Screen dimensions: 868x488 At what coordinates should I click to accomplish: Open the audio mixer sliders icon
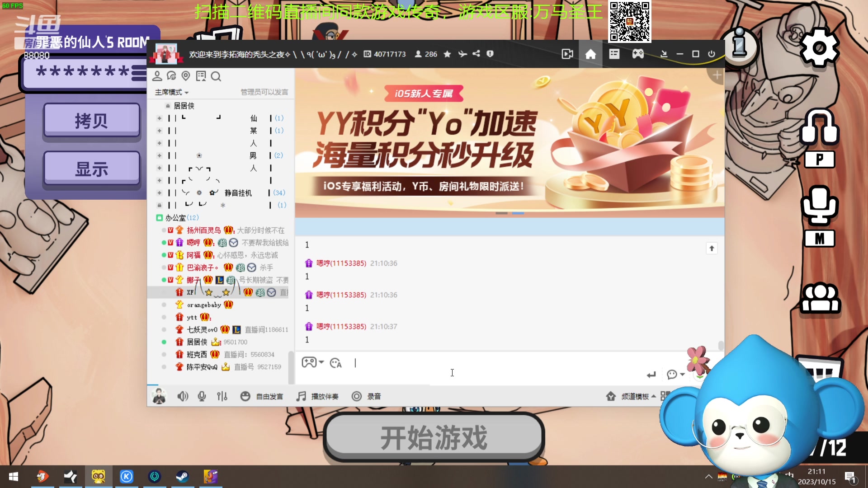(x=222, y=396)
